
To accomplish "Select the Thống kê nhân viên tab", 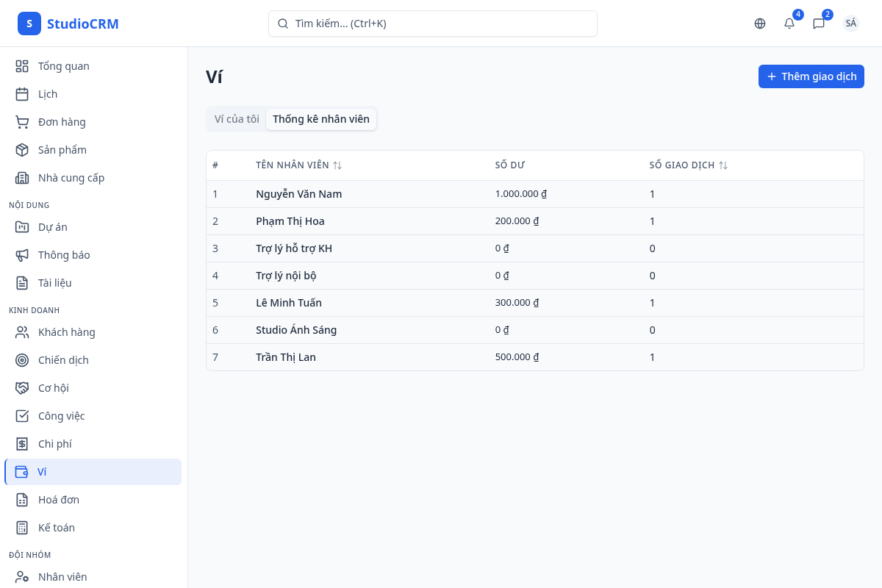I will (321, 119).
